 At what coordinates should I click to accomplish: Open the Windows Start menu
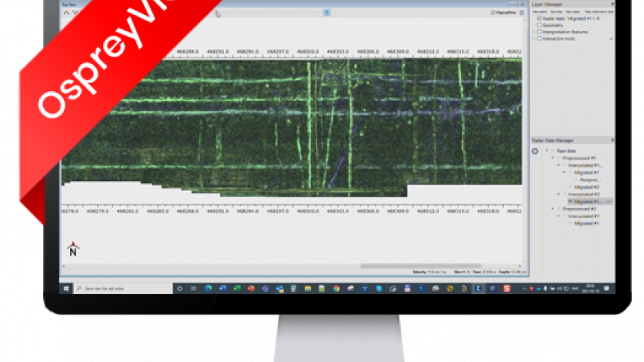(66, 289)
